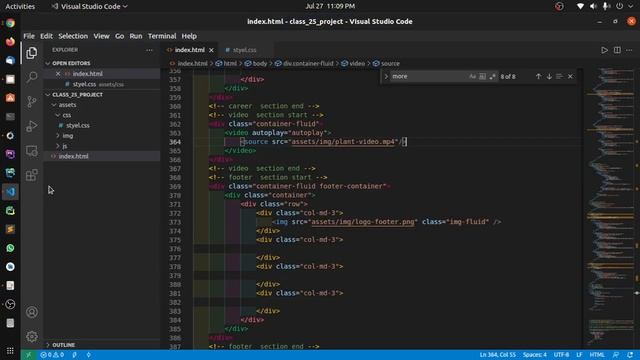Screen dimensions: 640x360
Task: Toggle Match Whole Word in find widget
Action: [x=482, y=76]
